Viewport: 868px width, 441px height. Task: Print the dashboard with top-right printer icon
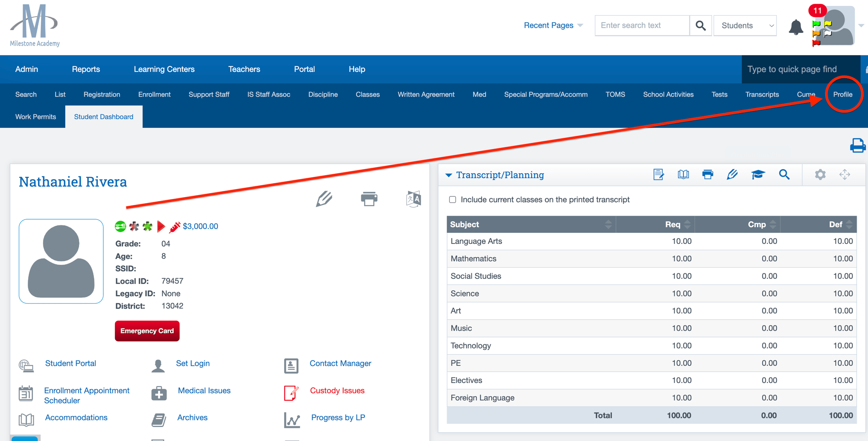point(857,145)
